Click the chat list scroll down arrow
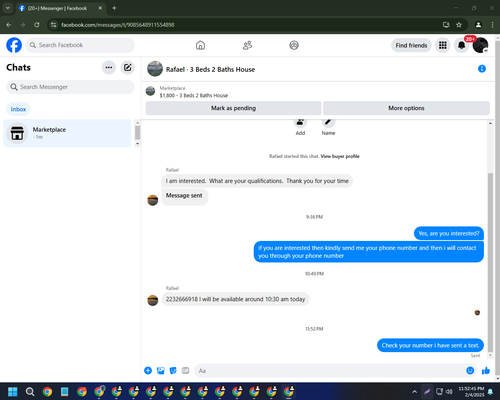This screenshot has width=500, height=400. 137,144
